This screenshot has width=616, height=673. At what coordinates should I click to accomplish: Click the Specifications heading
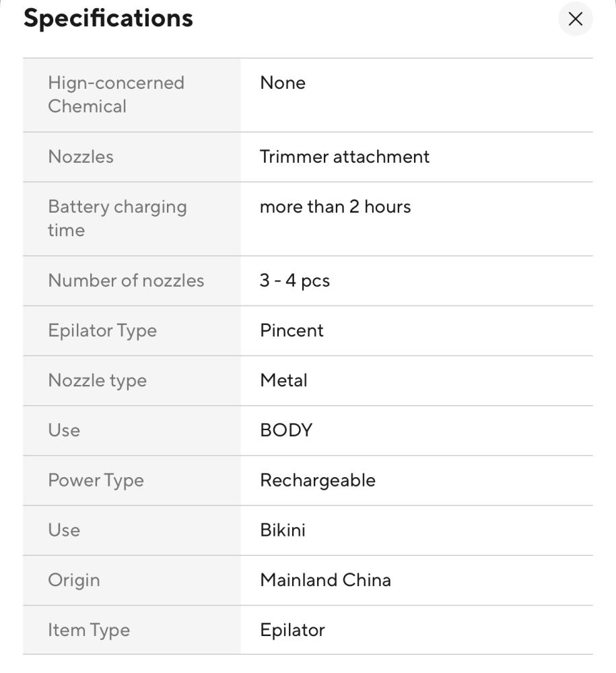(x=108, y=18)
